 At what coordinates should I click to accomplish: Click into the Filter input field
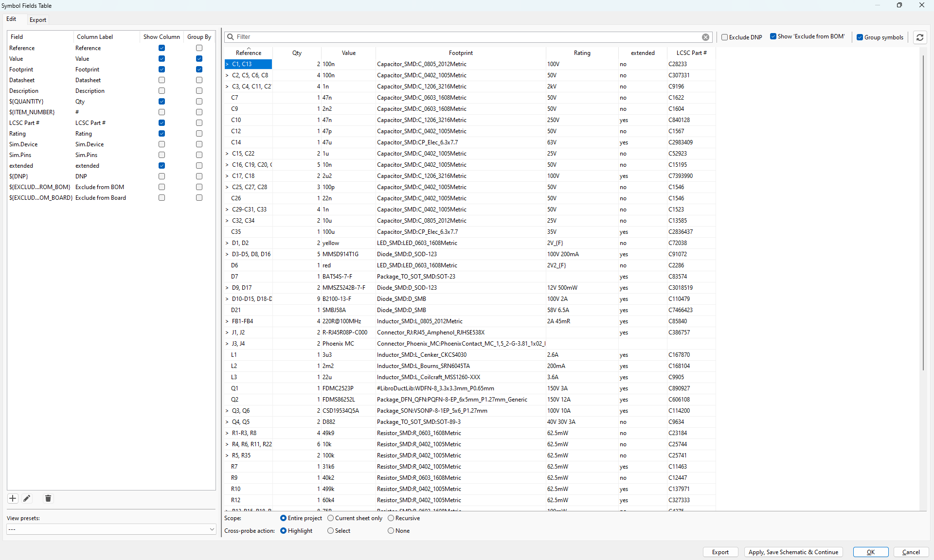(x=467, y=37)
